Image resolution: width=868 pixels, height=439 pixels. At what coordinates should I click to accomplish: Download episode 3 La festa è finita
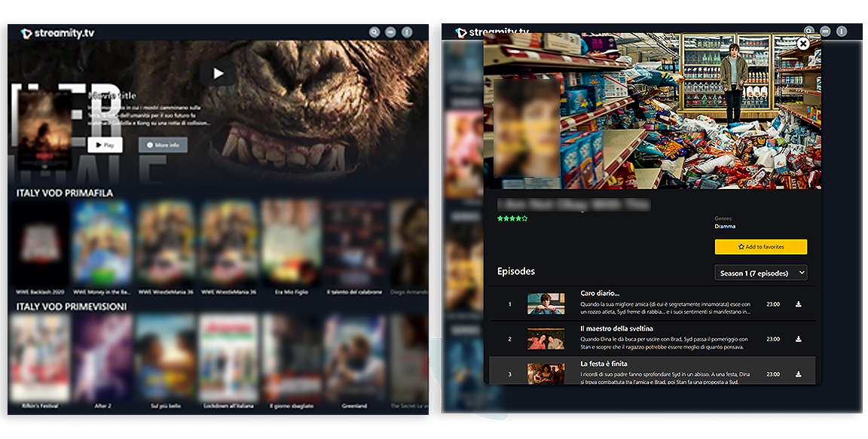pos(798,374)
